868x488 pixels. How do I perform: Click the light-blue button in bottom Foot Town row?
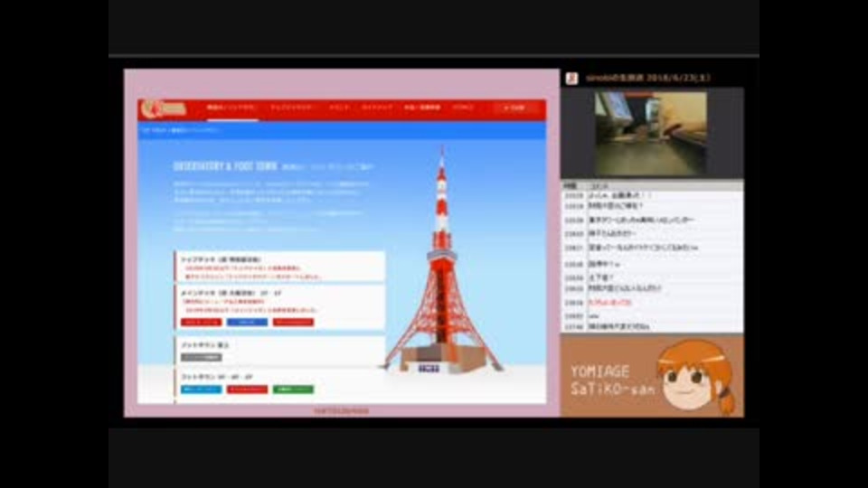[x=202, y=389]
